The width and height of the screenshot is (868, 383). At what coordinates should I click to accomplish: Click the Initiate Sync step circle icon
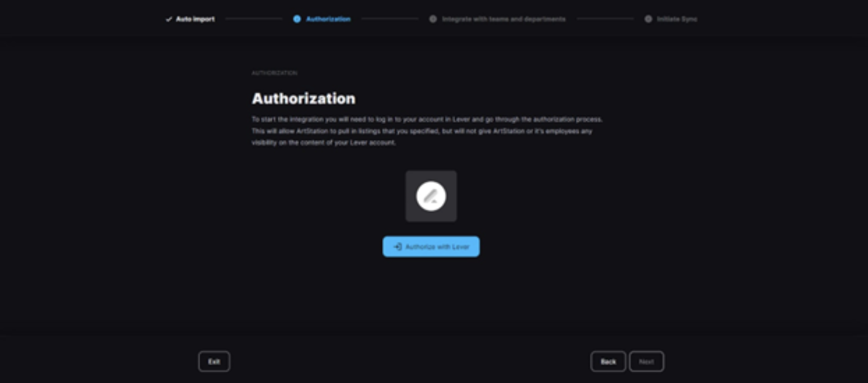pyautogui.click(x=648, y=19)
